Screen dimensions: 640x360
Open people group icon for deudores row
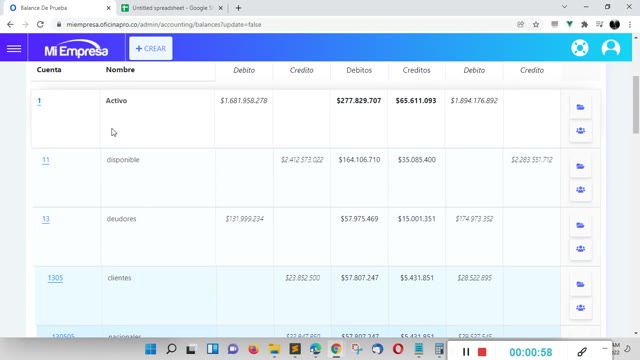point(580,249)
